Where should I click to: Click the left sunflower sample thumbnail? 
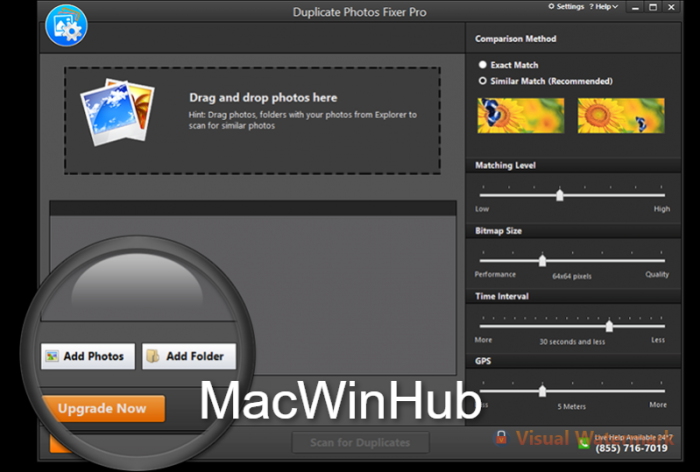click(x=521, y=116)
